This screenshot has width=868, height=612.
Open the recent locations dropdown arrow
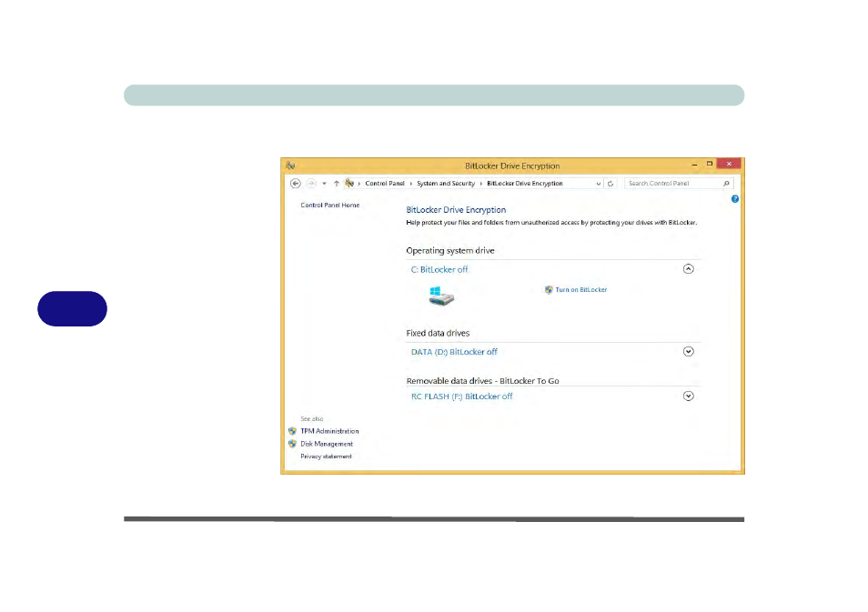coord(325,184)
